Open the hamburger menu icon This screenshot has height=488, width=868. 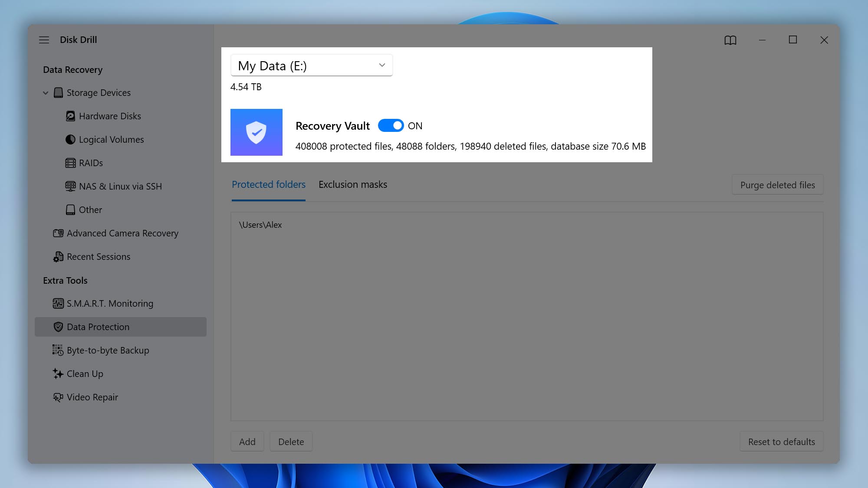[44, 40]
